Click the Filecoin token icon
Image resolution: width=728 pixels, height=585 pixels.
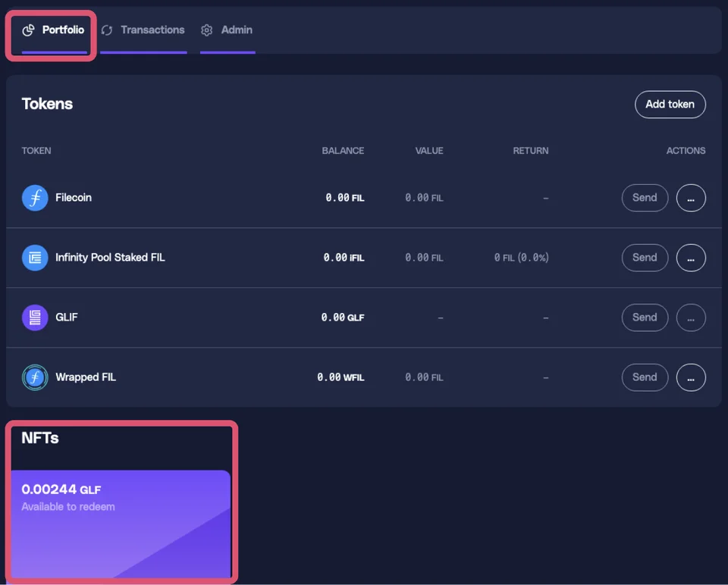click(35, 198)
